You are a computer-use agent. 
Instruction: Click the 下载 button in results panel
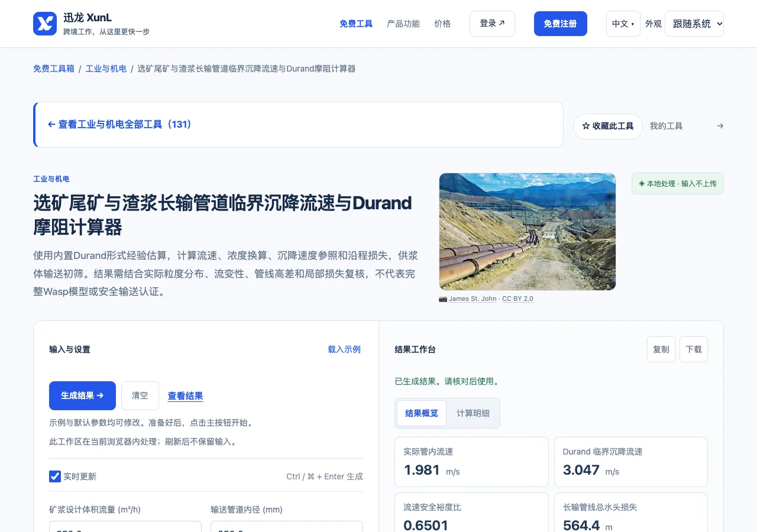point(694,349)
